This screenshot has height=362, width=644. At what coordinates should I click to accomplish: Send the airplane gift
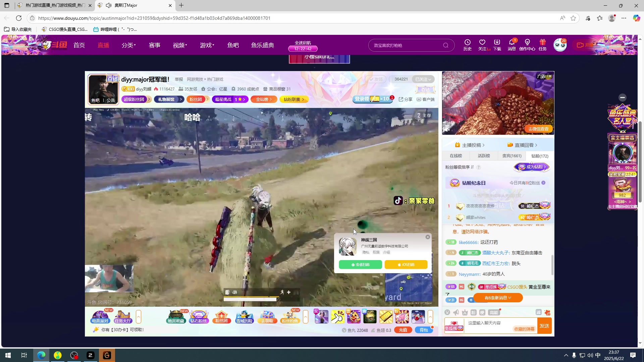click(x=418, y=317)
